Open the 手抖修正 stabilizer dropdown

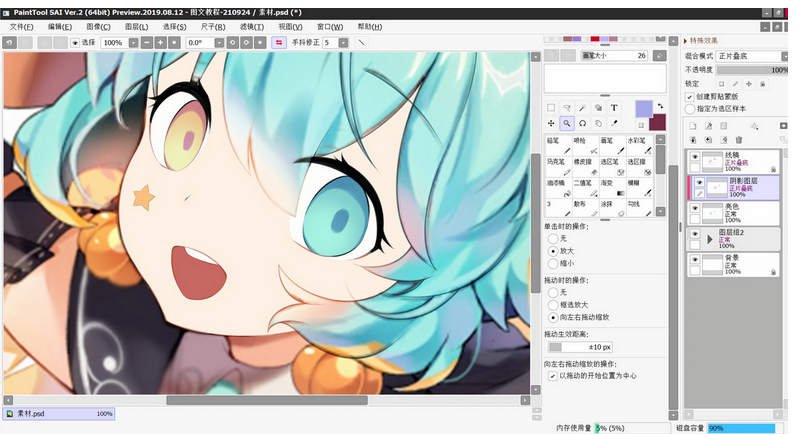[x=343, y=43]
